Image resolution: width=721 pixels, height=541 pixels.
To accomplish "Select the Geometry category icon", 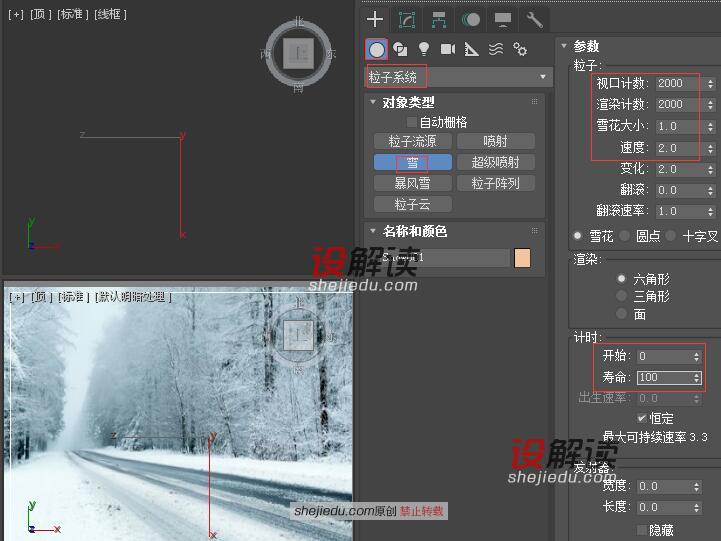I will click(377, 49).
